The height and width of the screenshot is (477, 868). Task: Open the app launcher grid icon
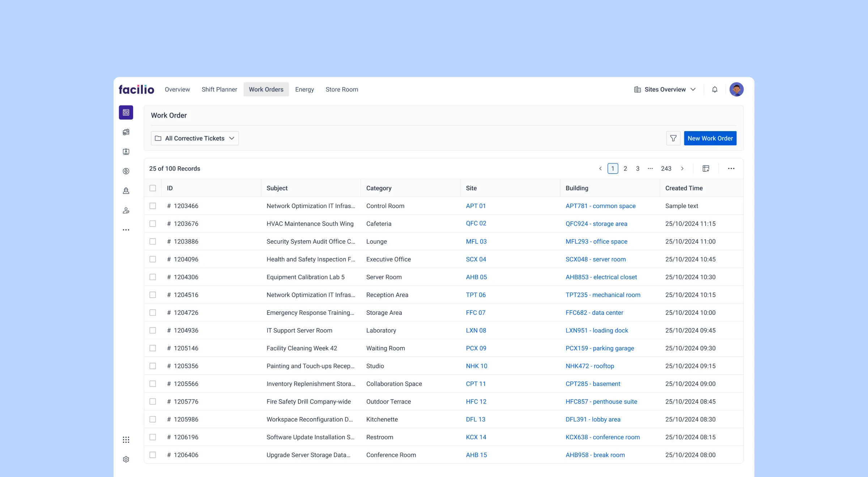point(126,440)
